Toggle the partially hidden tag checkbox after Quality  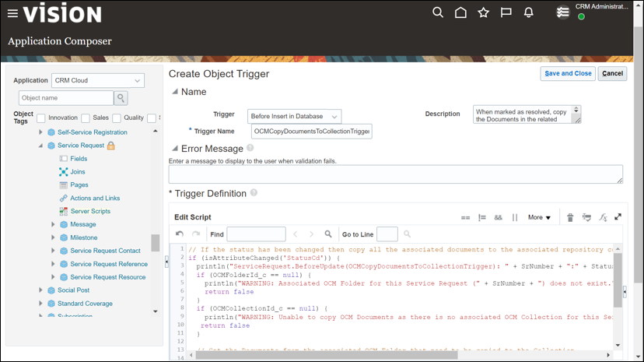pyautogui.click(x=152, y=118)
